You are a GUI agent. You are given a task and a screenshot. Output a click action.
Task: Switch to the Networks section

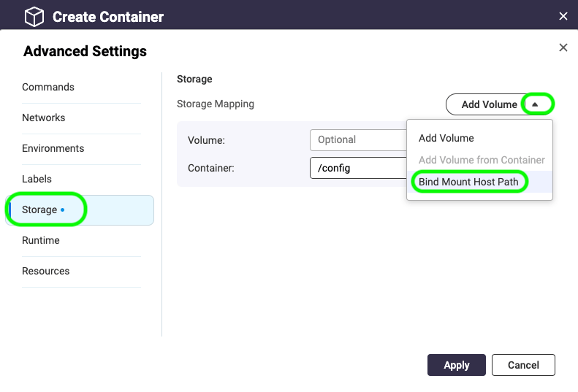coord(44,118)
